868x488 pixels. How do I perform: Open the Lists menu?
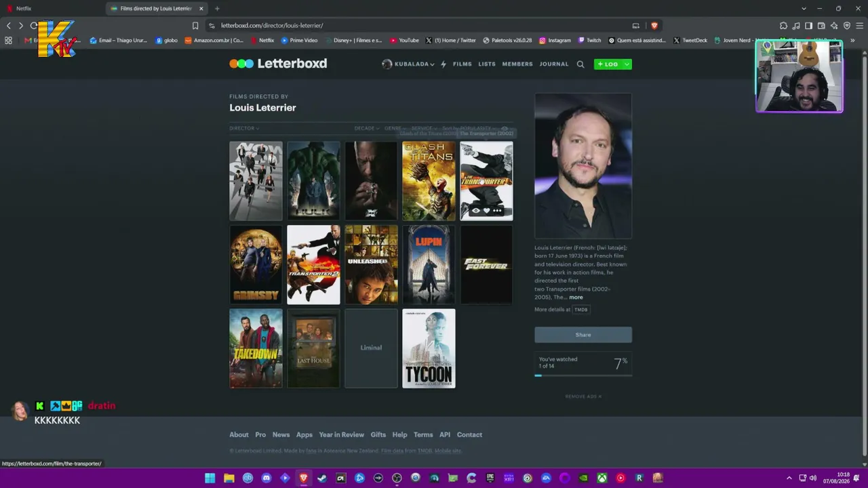tap(487, 64)
